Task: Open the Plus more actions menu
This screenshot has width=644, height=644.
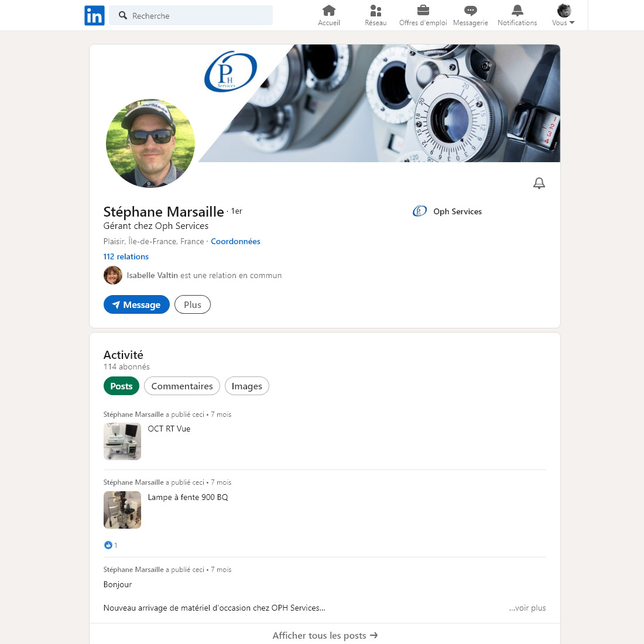Action: (x=192, y=305)
